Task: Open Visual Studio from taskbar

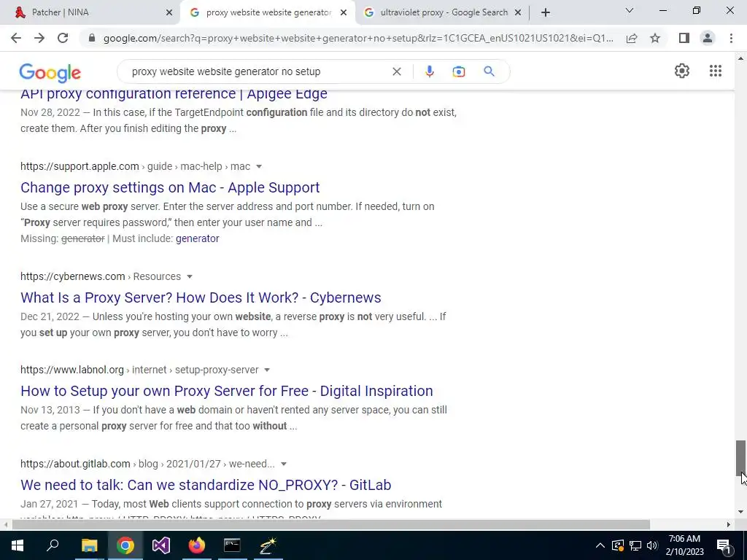Action: pos(161,545)
